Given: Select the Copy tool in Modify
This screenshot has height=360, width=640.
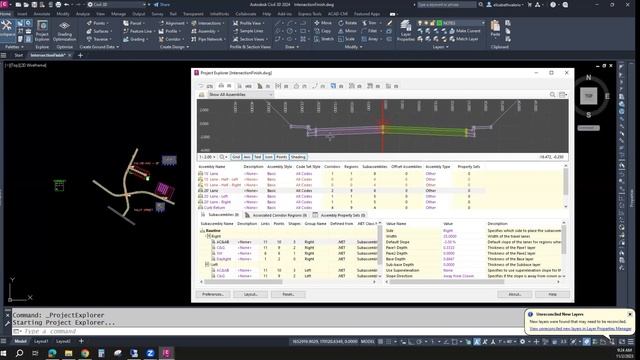Looking at the screenshot, I should 322,31.
